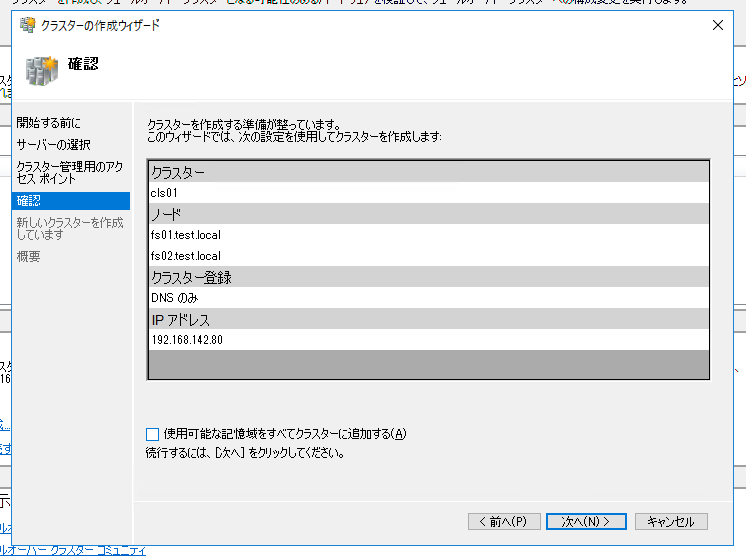Go to next step with 次へ(N) button
746x559 pixels.
pyautogui.click(x=586, y=521)
